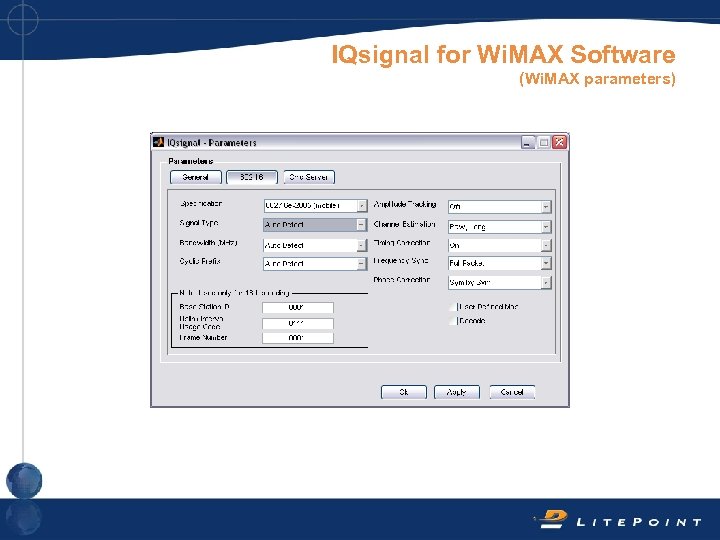
Task: Click the Uplink Interval Usage Code field
Action: pos(298,323)
